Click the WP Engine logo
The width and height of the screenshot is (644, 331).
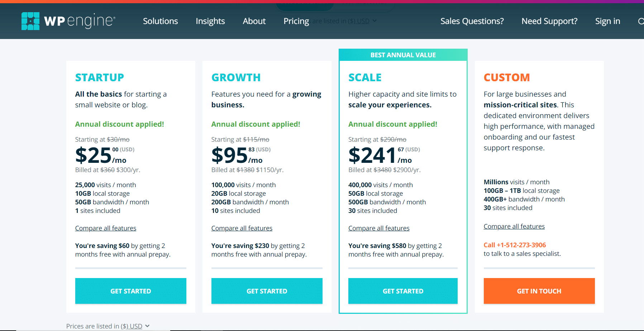[x=68, y=21]
